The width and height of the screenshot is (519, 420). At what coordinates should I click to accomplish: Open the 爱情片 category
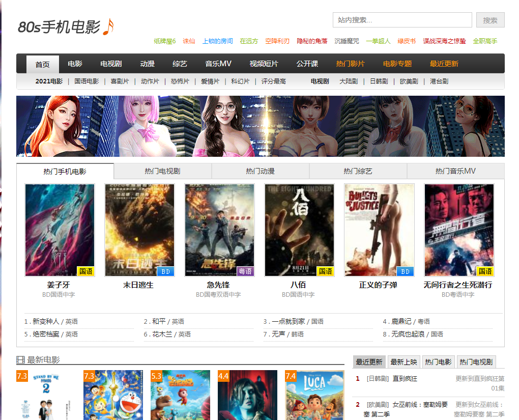coord(210,81)
